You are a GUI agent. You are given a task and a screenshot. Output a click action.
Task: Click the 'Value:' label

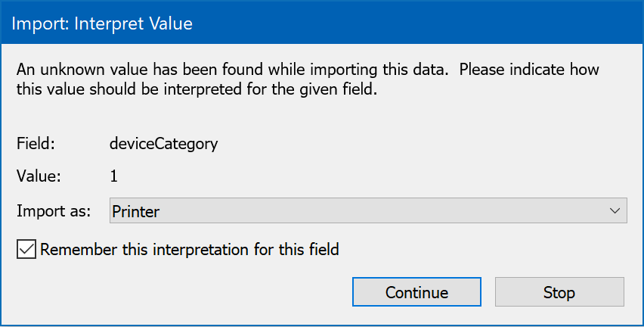point(39,176)
